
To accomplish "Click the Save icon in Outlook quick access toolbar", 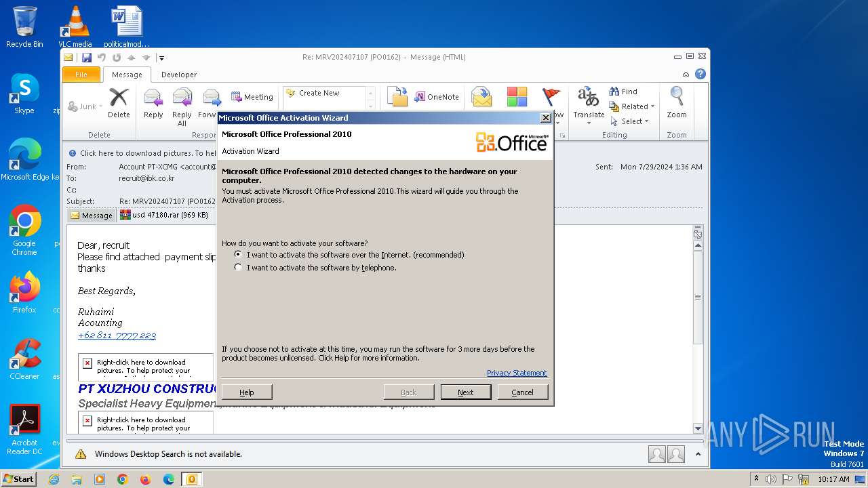I will pos(87,58).
